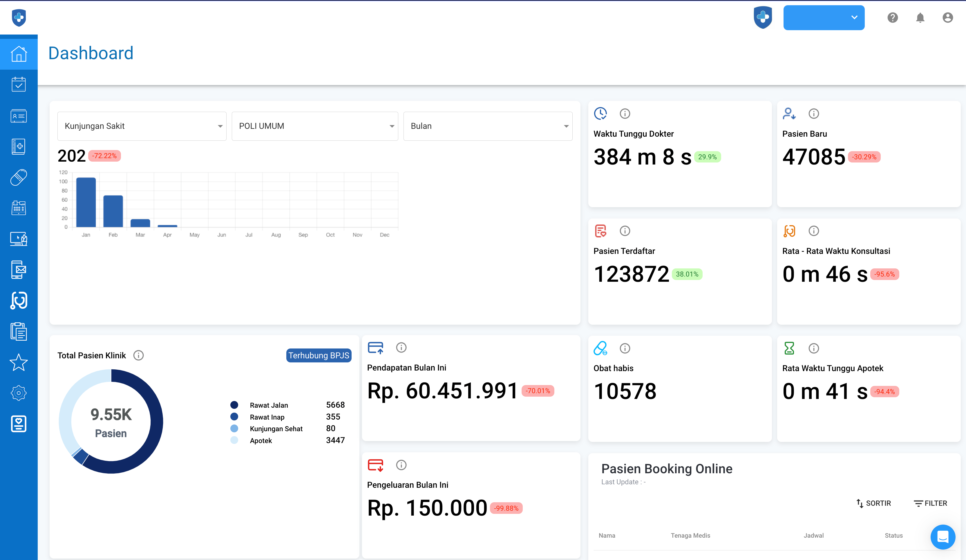Screen dimensions: 966x560
Task: Open the chat support bubble button
Action: [x=943, y=536]
